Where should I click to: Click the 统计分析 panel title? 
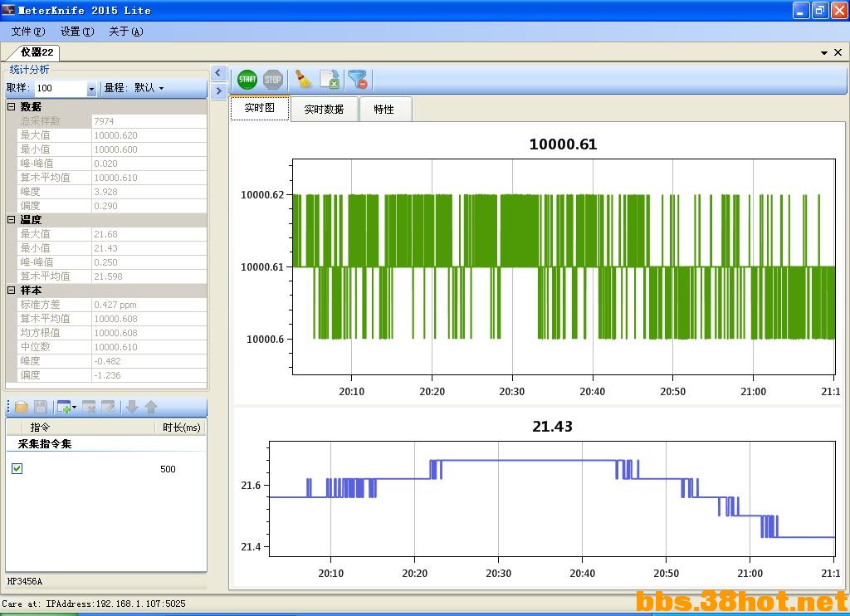(29, 70)
